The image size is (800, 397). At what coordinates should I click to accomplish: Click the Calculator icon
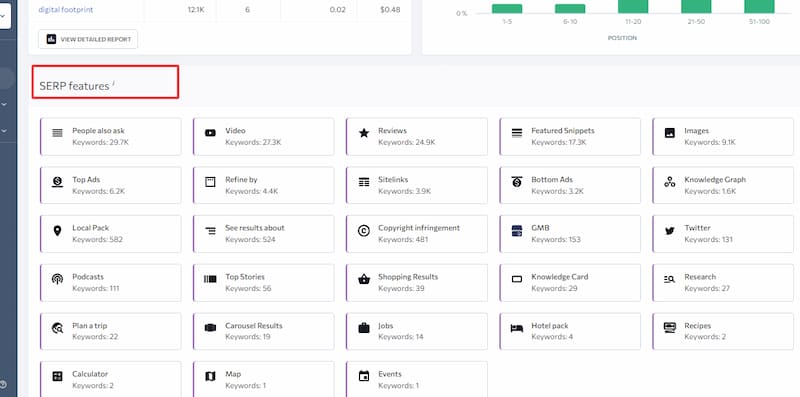(57, 377)
